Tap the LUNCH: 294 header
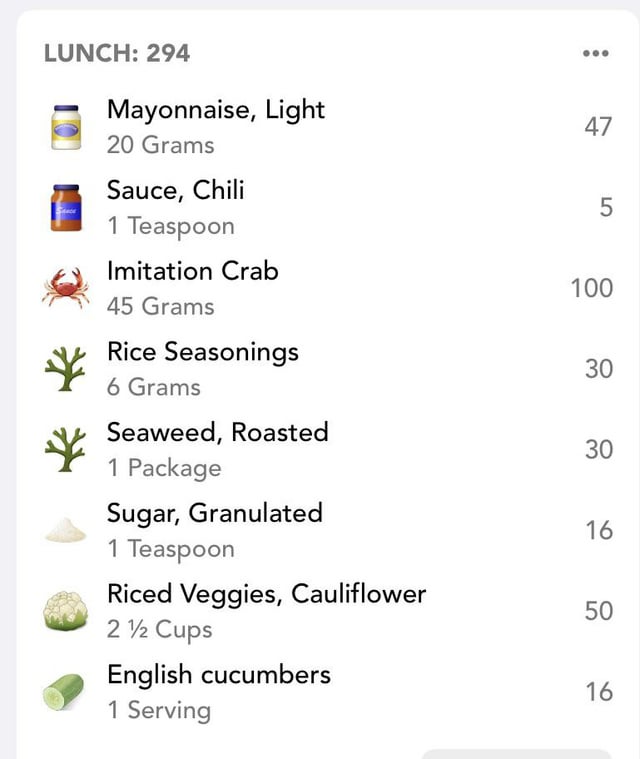Viewport: 640px width, 759px height. click(x=117, y=53)
